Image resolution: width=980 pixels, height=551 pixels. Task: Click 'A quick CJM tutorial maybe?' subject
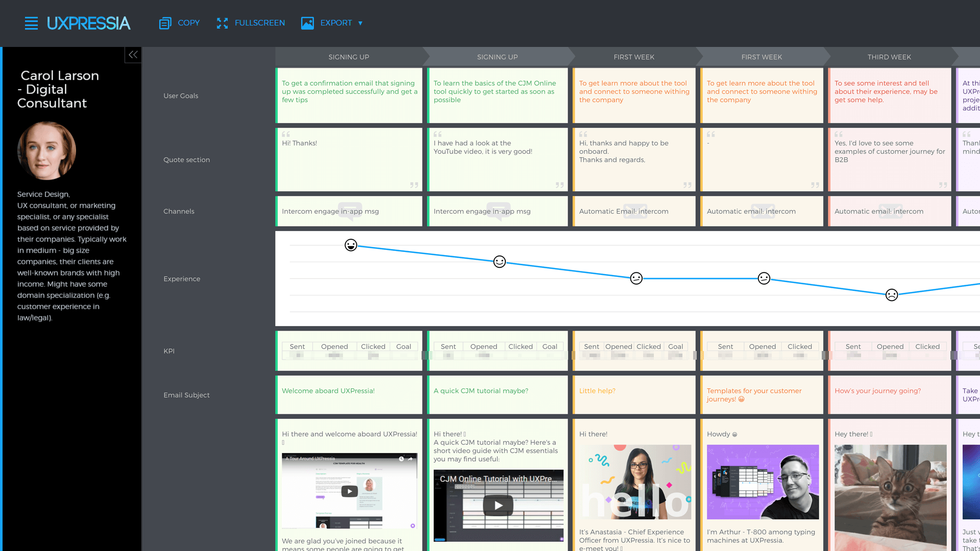coord(481,391)
